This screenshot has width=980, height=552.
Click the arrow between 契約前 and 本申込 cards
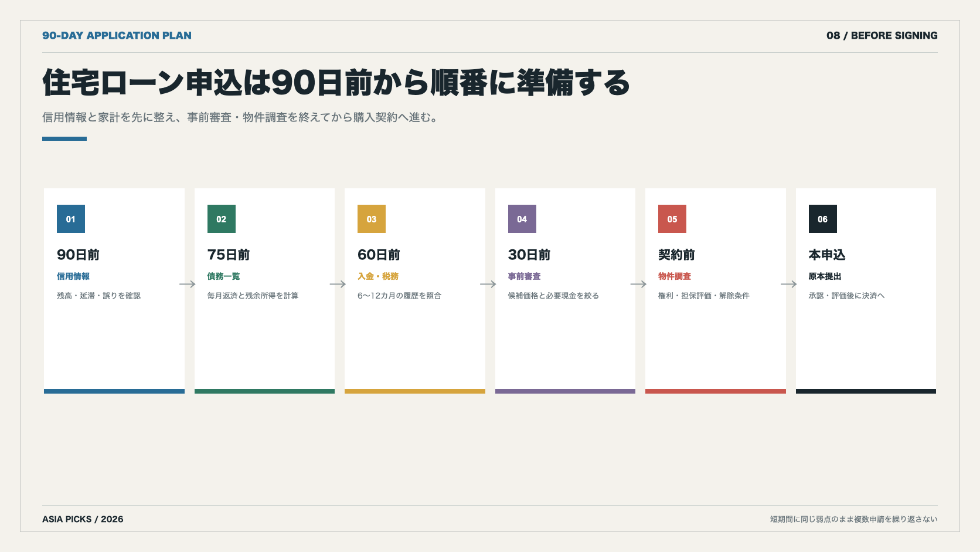point(789,284)
